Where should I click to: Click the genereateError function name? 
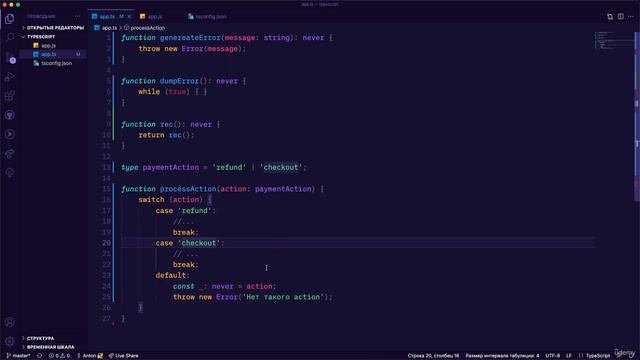tap(191, 38)
